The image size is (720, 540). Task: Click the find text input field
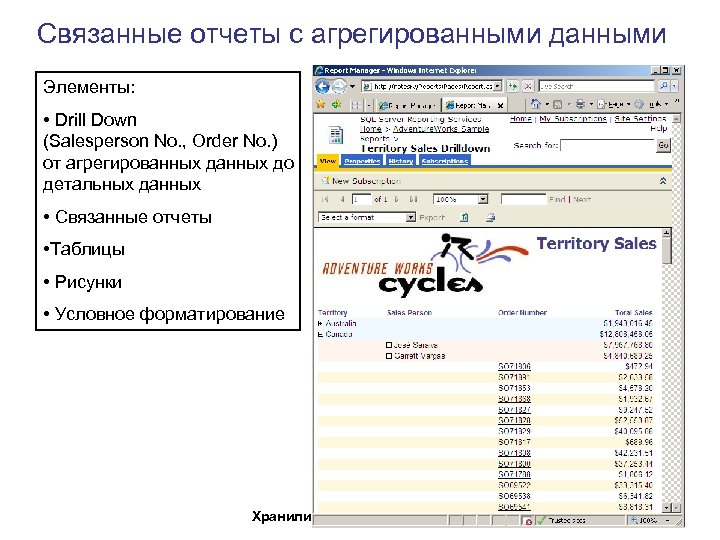point(523,199)
